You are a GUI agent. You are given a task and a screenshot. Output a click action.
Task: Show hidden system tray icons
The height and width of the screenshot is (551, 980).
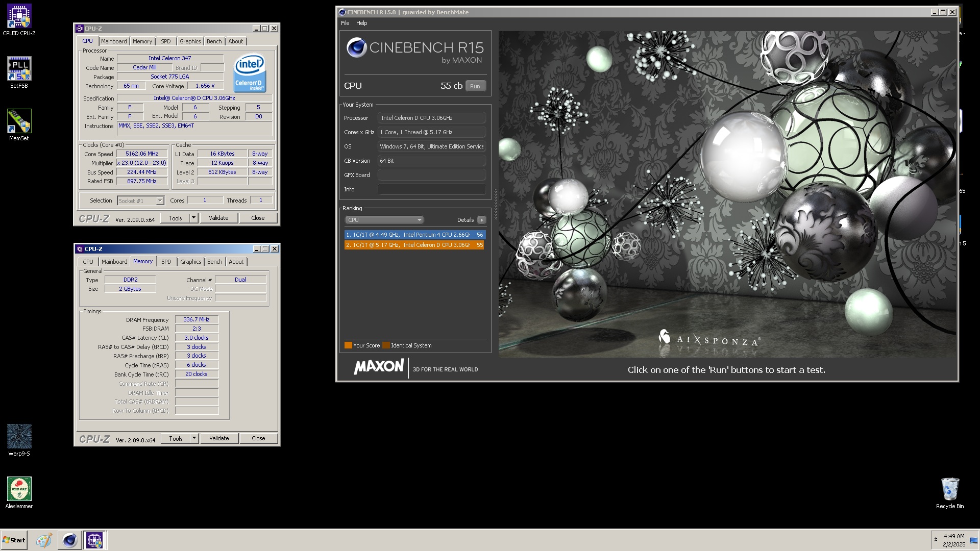[x=936, y=540]
